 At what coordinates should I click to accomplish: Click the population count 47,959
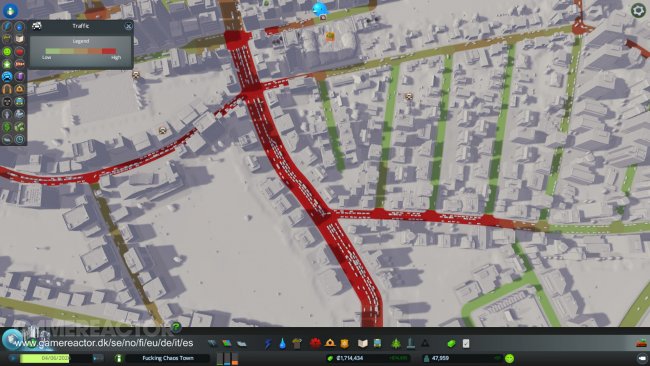coord(440,358)
